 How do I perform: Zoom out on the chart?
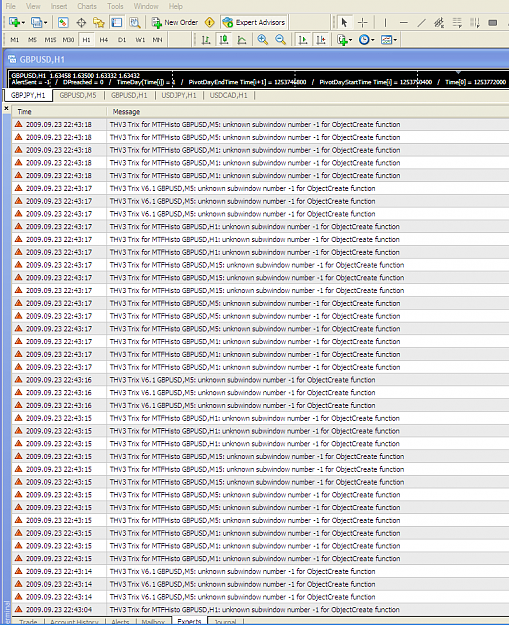(x=280, y=39)
